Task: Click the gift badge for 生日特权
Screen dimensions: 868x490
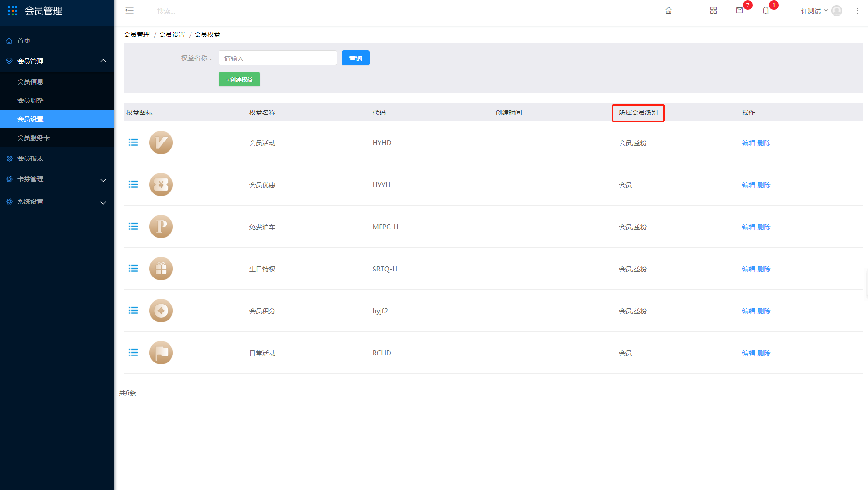Action: [161, 269]
